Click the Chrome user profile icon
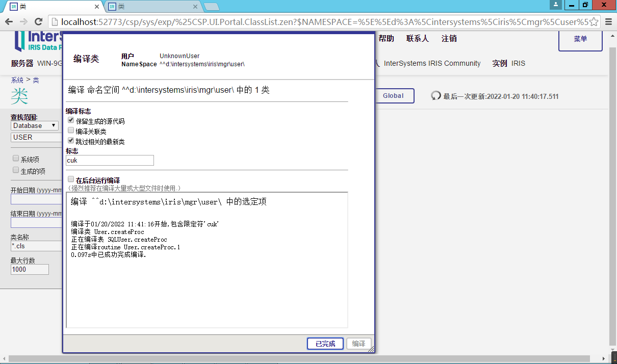This screenshot has height=364, width=617. (556, 5)
